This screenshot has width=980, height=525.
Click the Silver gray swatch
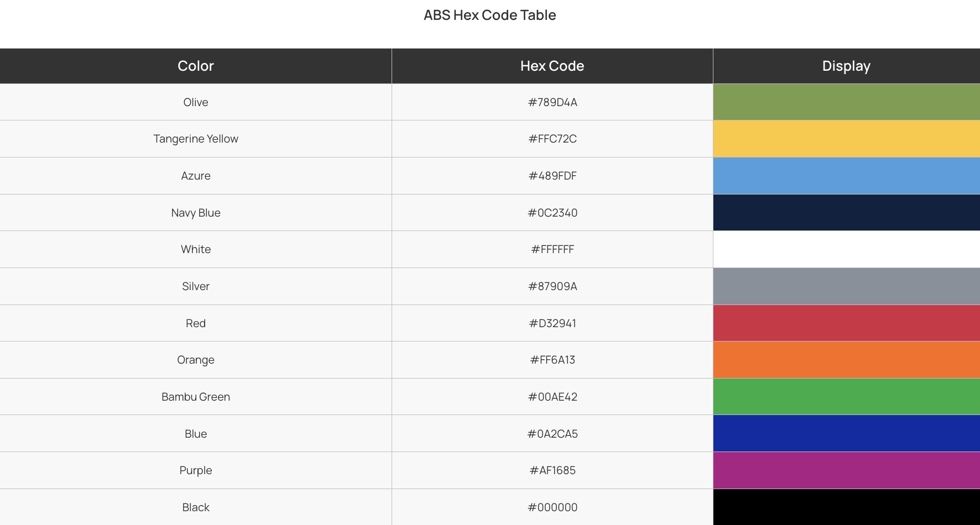846,286
